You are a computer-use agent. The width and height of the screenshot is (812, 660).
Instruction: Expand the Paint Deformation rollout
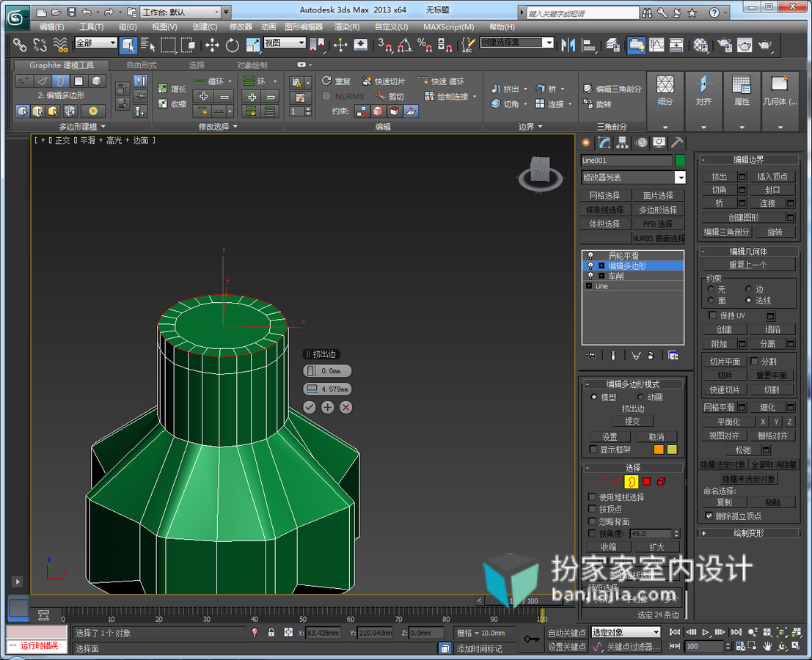(747, 532)
